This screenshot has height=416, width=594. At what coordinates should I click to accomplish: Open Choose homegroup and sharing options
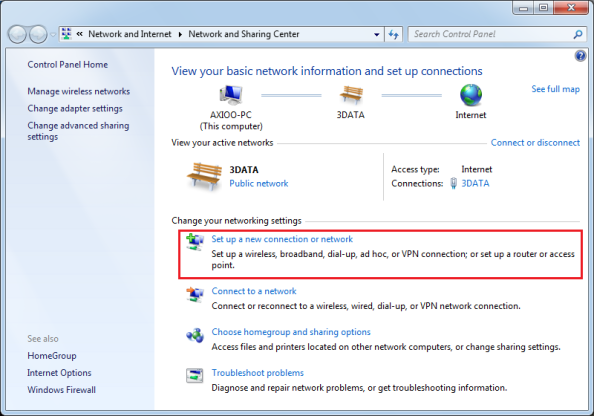point(291,332)
